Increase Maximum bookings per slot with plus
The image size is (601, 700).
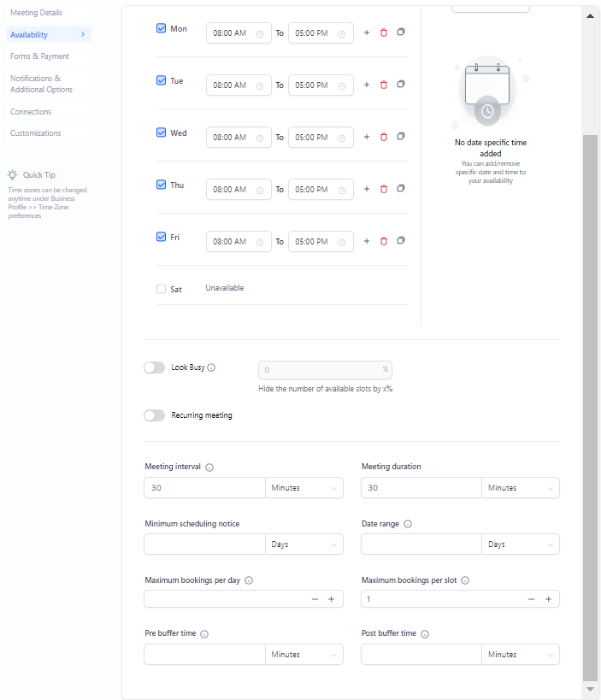pos(548,599)
